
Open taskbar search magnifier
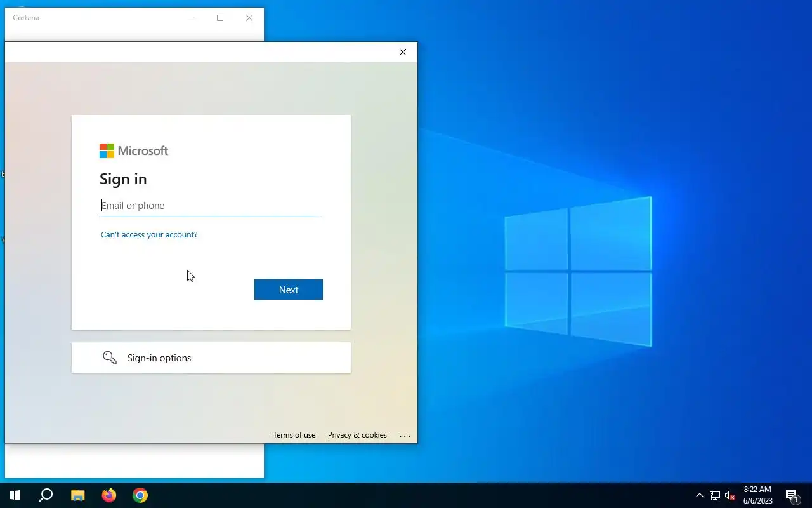(x=46, y=495)
